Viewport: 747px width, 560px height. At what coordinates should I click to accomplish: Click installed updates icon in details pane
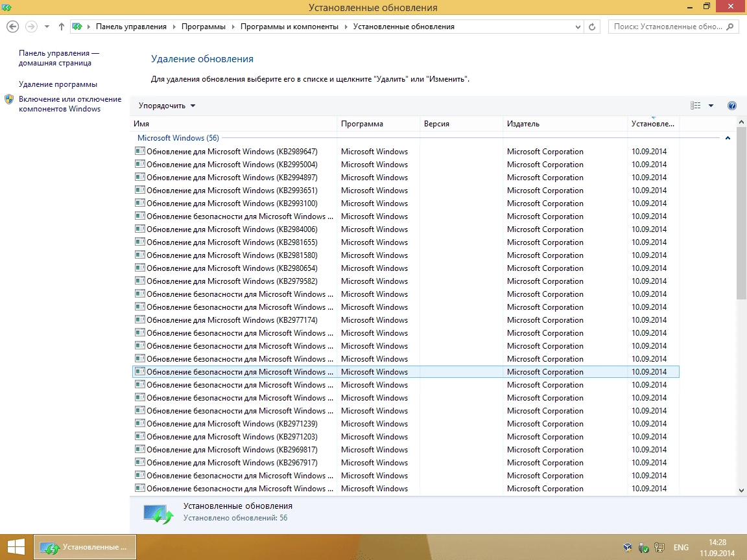pos(159,514)
